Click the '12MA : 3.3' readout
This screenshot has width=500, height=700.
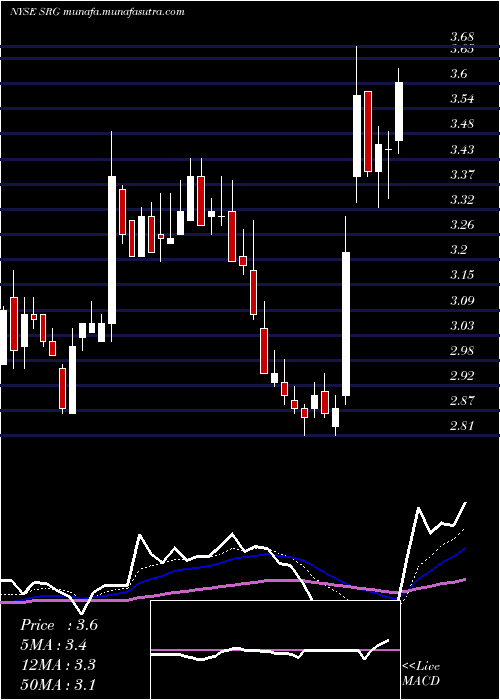[58, 665]
